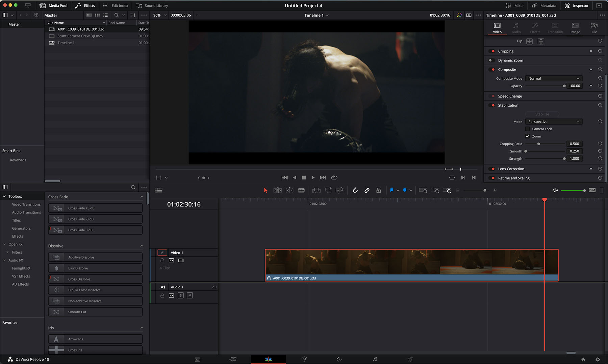Image resolution: width=608 pixels, height=364 pixels.
Task: Click the linked selection chain icon
Action: point(367,190)
